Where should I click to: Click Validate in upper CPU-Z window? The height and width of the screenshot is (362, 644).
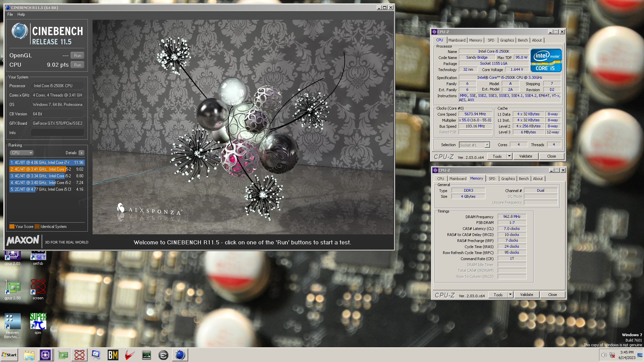pyautogui.click(x=526, y=156)
